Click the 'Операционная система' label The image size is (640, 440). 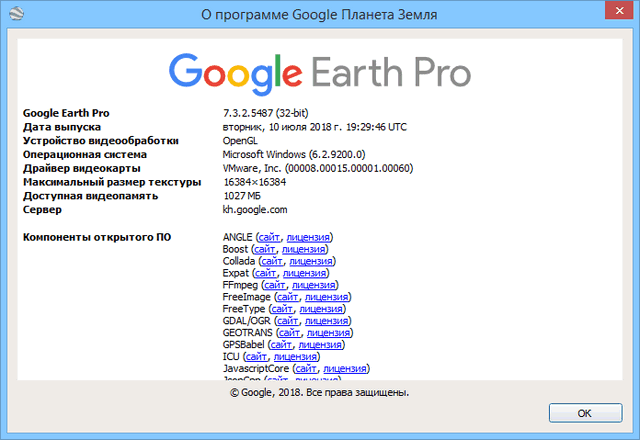click(85, 155)
